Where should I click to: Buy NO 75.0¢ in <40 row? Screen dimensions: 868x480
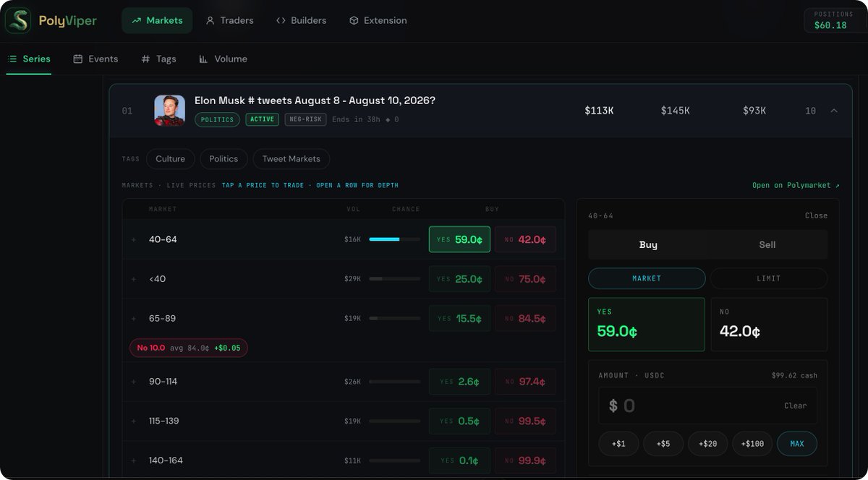(525, 279)
